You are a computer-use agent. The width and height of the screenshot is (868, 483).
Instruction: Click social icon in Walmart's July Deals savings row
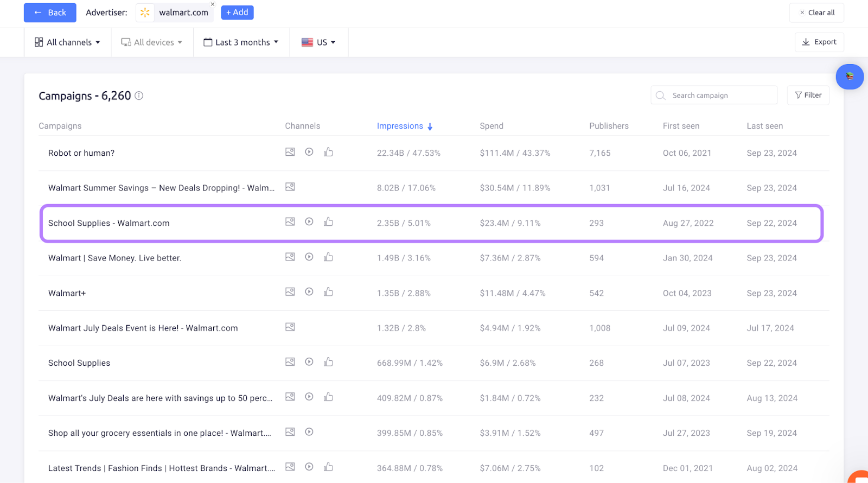click(329, 397)
